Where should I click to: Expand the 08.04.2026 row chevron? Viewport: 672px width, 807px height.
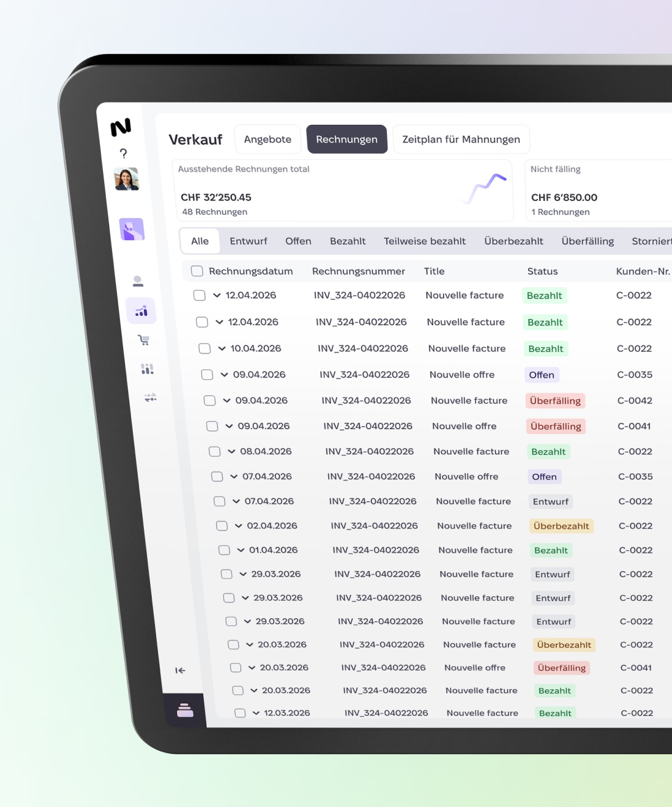(231, 451)
